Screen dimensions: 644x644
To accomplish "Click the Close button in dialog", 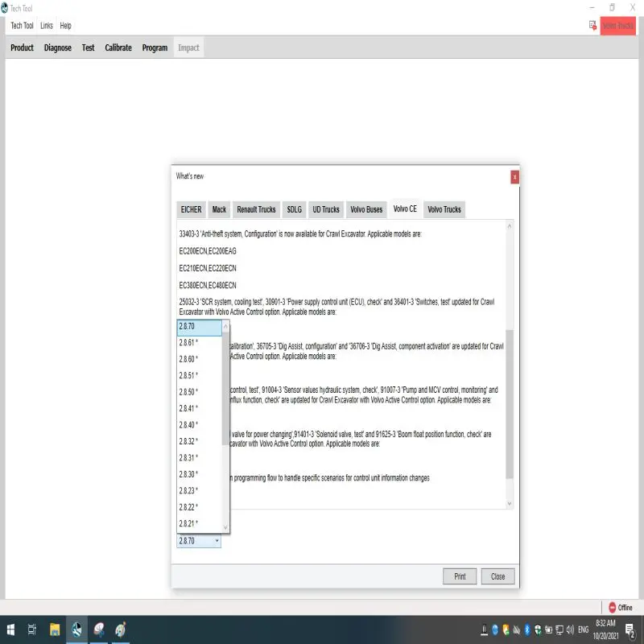I will coord(497,576).
